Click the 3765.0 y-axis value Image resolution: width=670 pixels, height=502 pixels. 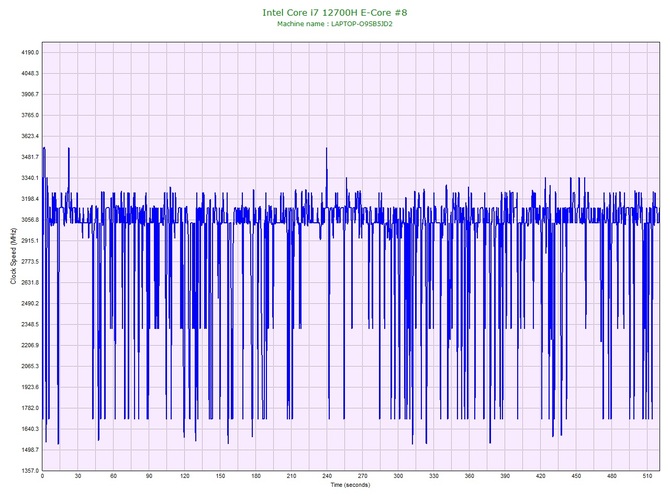[x=30, y=115]
